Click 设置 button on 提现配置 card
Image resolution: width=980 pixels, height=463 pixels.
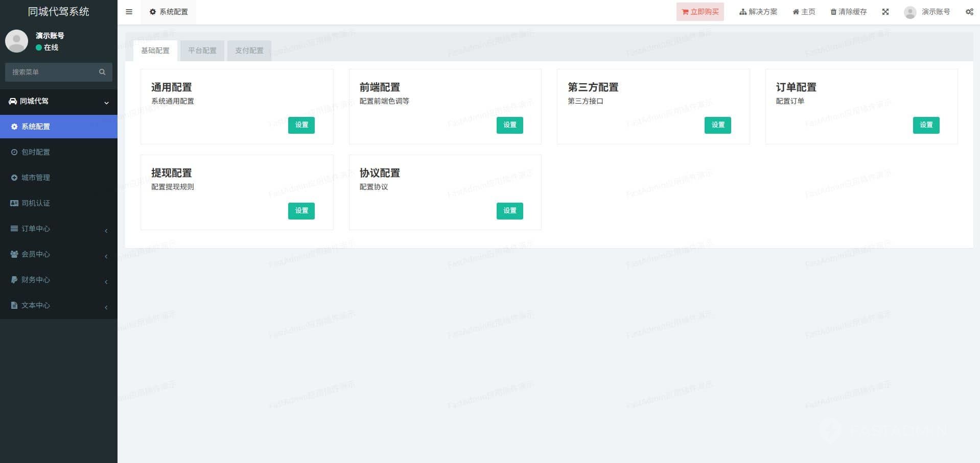301,211
